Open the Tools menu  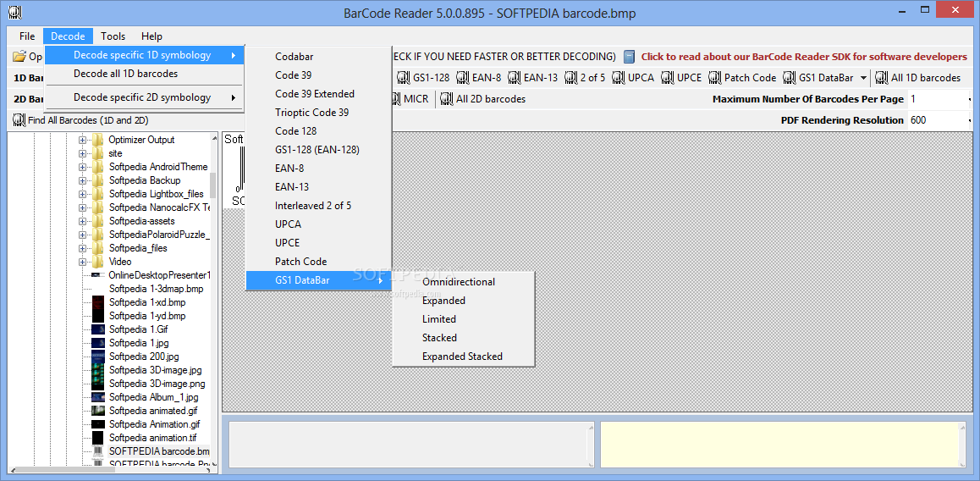click(x=113, y=36)
